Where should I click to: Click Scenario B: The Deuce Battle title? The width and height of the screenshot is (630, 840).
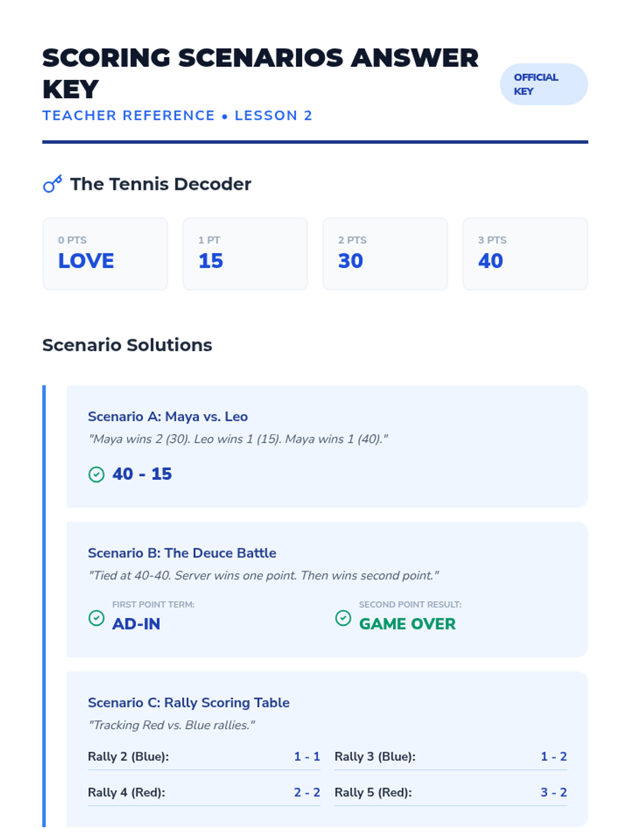click(182, 553)
